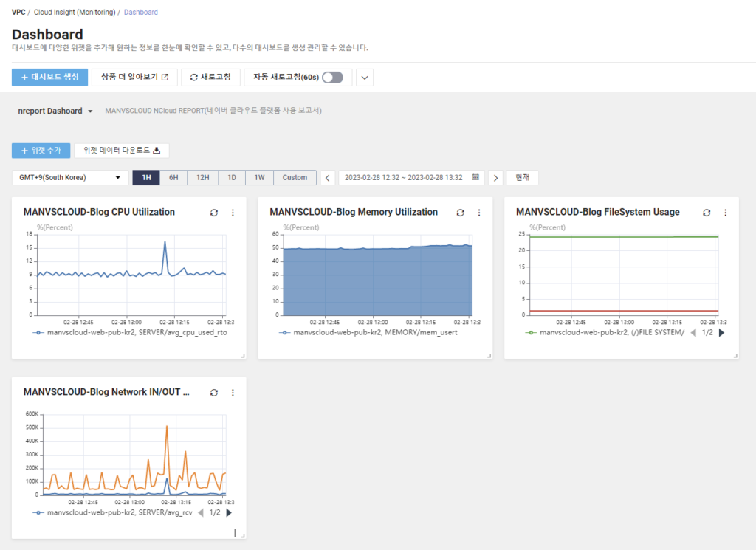Open CPU Utilization widget options menu
Image resolution: width=756 pixels, height=550 pixels.
click(233, 213)
